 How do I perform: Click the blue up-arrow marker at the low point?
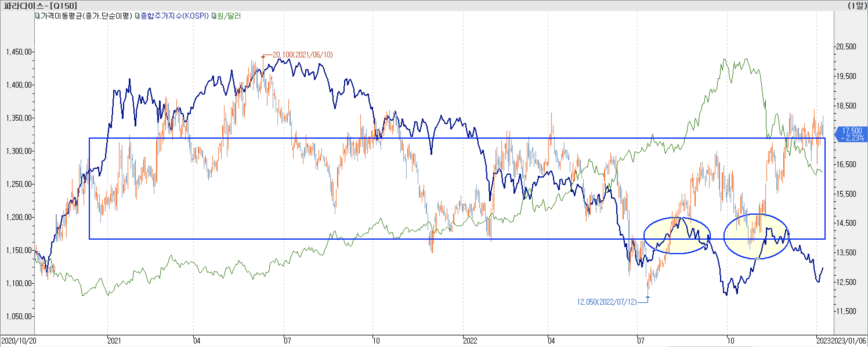click(648, 298)
